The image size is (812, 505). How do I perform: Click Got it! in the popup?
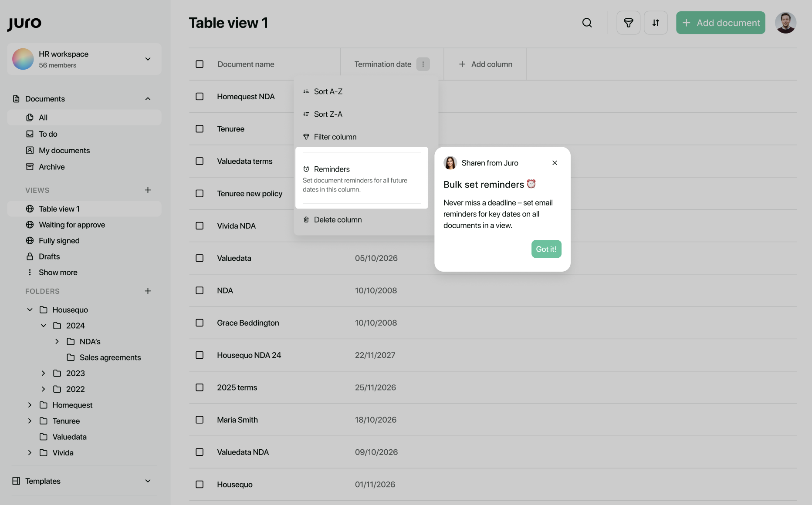pyautogui.click(x=546, y=249)
